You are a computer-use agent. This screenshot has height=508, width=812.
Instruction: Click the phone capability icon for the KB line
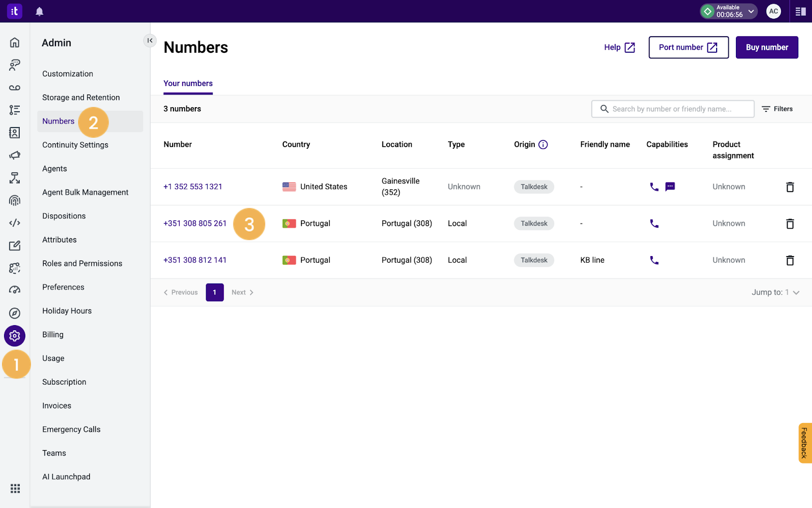(x=654, y=260)
